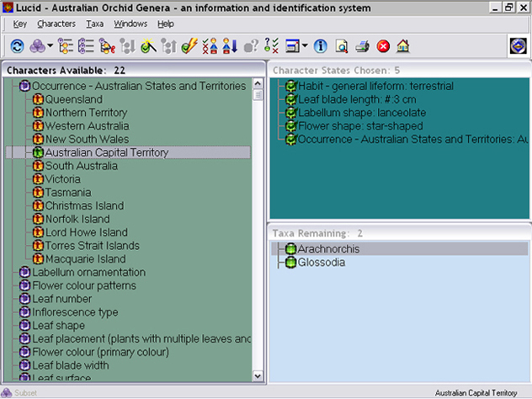Open the Help menu
This screenshot has height=399, width=532.
point(166,24)
